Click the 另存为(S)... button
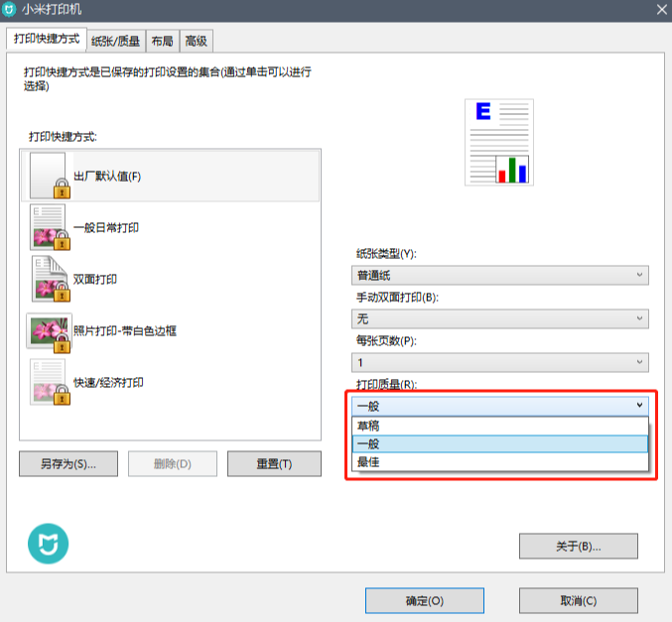Viewport: 672px width, 622px height. pyautogui.click(x=68, y=463)
